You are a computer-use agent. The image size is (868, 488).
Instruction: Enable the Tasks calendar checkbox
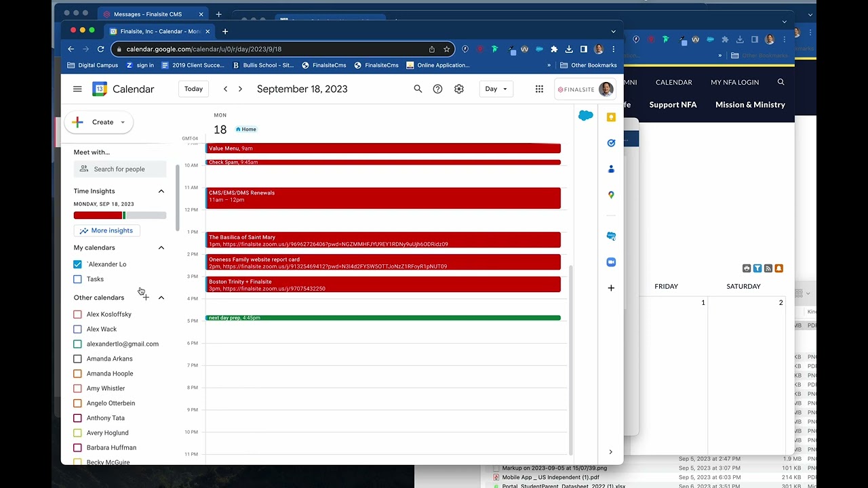77,279
